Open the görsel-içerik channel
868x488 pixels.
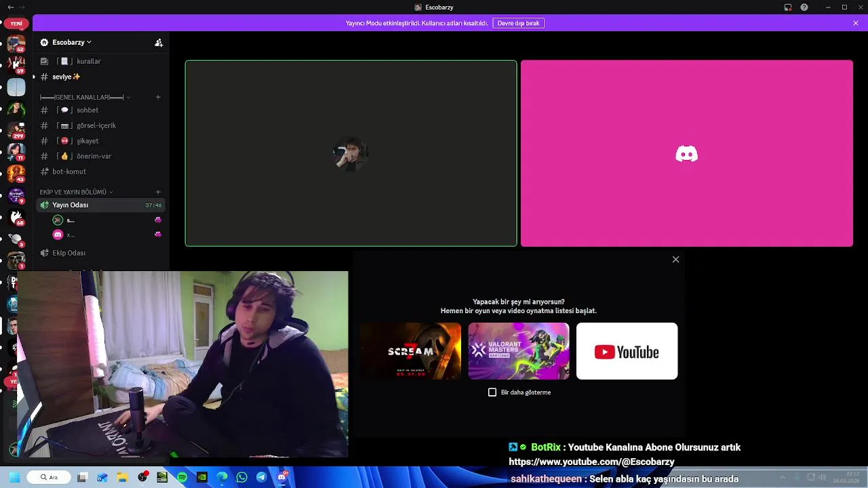pos(102,125)
